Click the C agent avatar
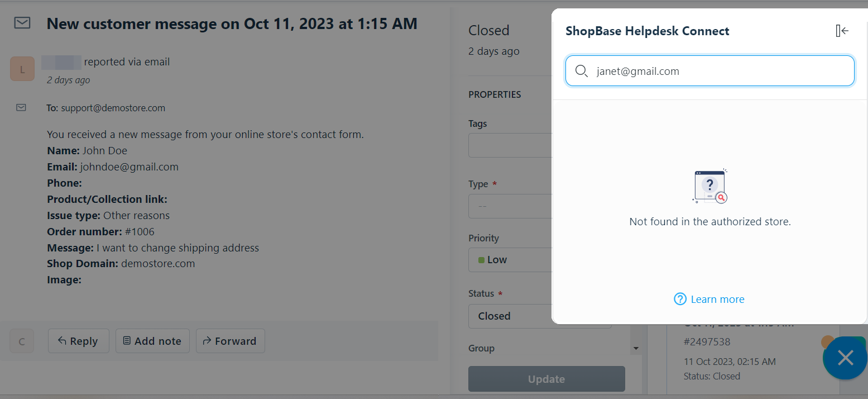The width and height of the screenshot is (868, 399). tap(22, 341)
